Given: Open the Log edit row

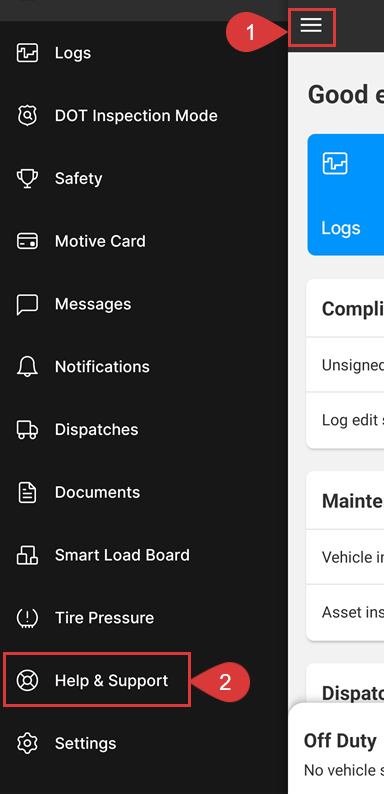Looking at the screenshot, I should point(345,420).
